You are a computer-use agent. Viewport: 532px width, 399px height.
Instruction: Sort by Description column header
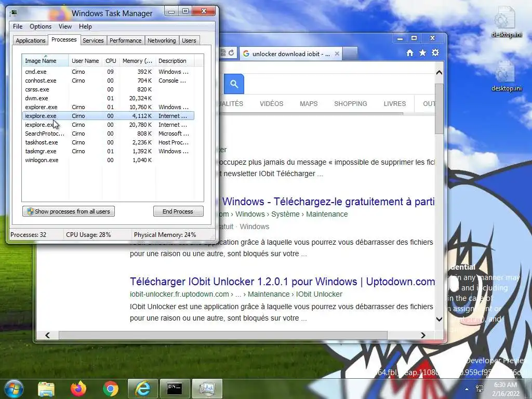pyautogui.click(x=175, y=61)
